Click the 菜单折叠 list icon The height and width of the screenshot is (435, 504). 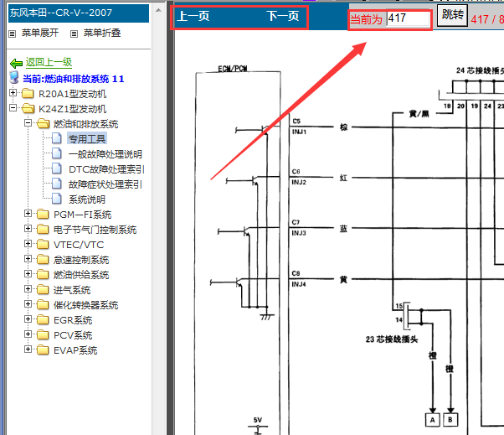click(74, 34)
